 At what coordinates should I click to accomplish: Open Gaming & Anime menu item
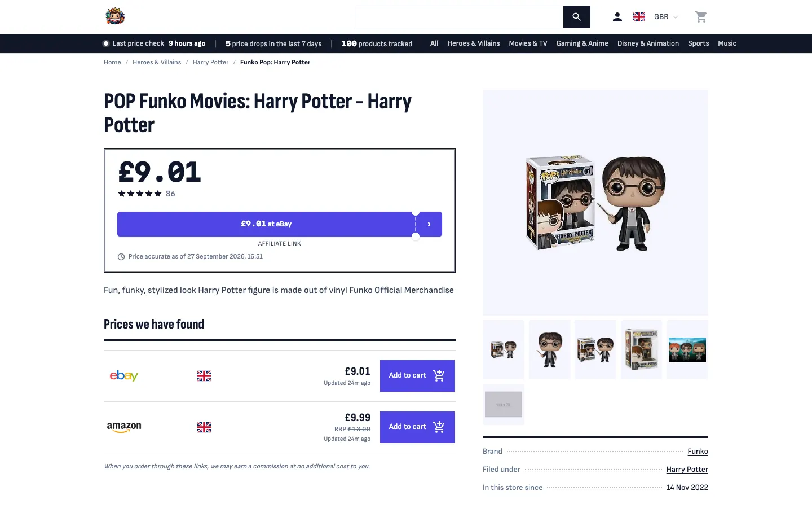point(582,43)
